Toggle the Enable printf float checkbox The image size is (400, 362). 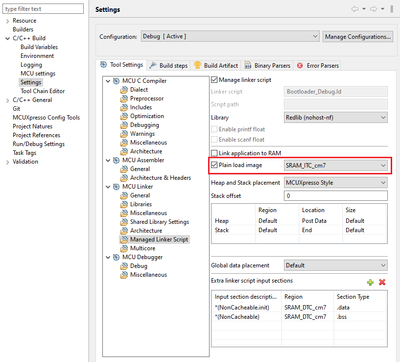click(214, 129)
